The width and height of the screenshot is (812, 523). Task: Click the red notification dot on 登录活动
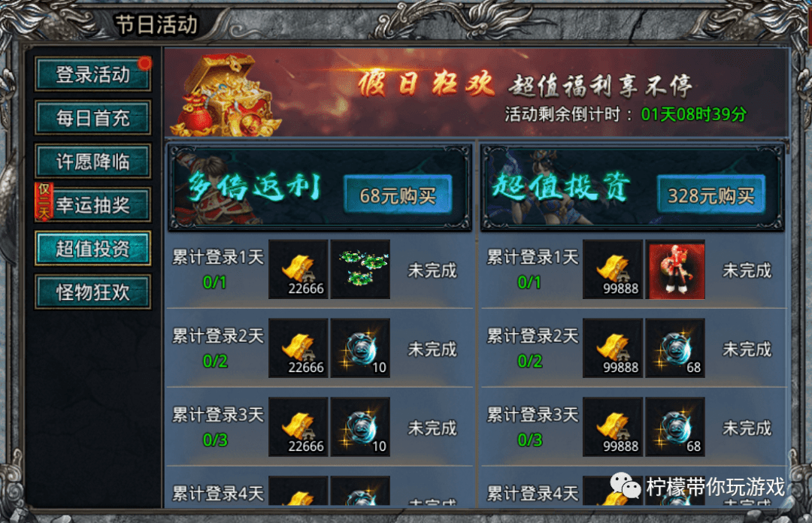pyautogui.click(x=144, y=63)
